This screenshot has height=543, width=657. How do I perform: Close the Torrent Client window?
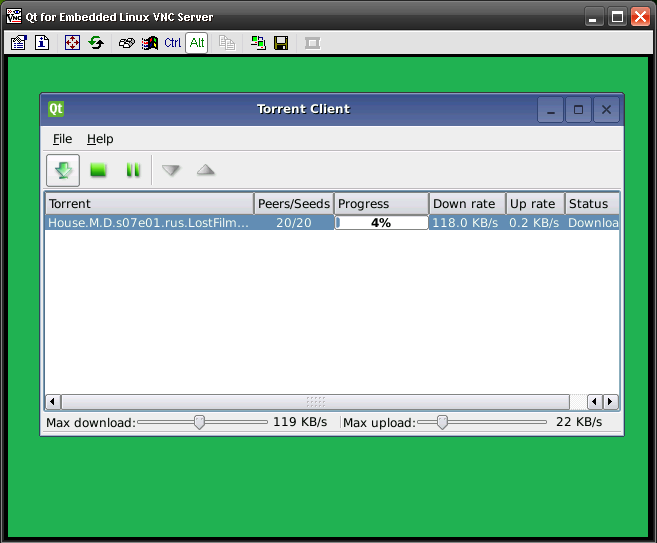(606, 110)
